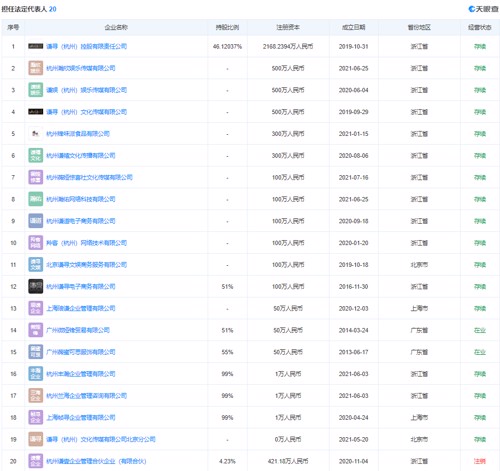Click the purple company logo in row 14
500x471 pixels.
(35, 330)
